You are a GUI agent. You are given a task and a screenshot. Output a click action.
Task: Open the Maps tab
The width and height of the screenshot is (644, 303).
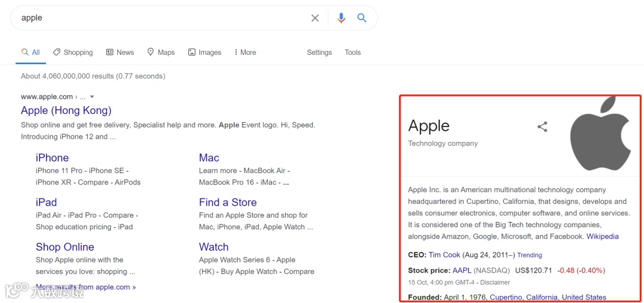(x=161, y=52)
